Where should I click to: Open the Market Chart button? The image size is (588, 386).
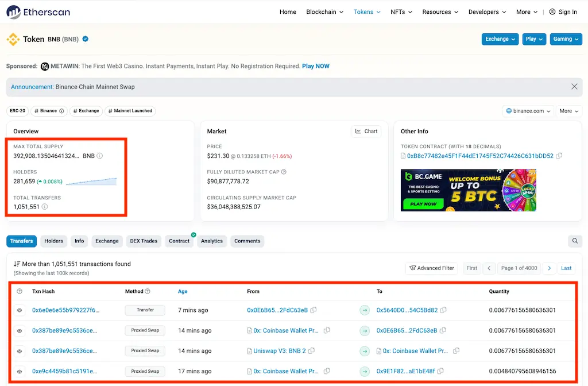pos(366,132)
